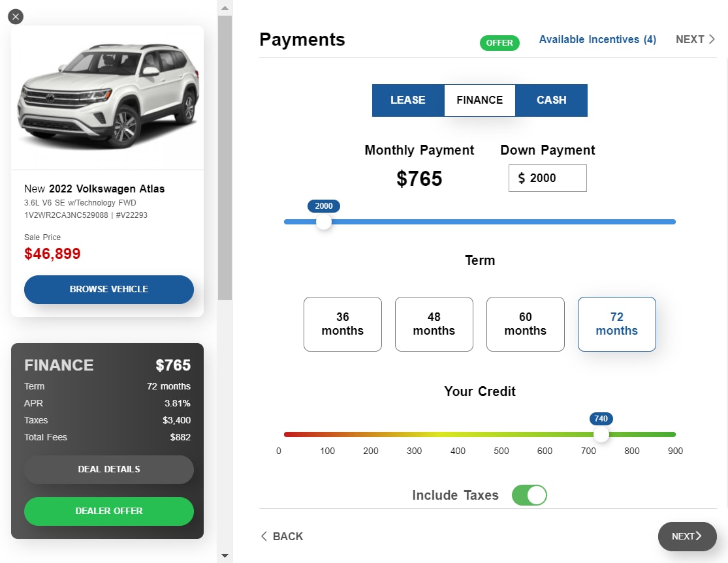
Task: Click the credit score slider handle
Action: [x=601, y=434]
